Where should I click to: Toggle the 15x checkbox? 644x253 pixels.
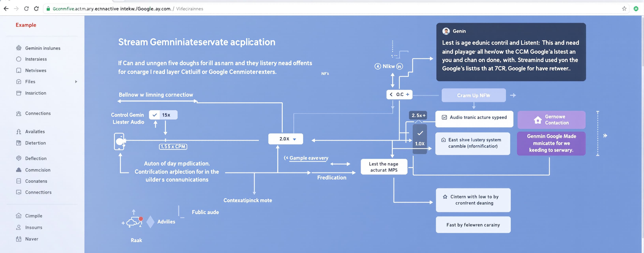pos(155,115)
